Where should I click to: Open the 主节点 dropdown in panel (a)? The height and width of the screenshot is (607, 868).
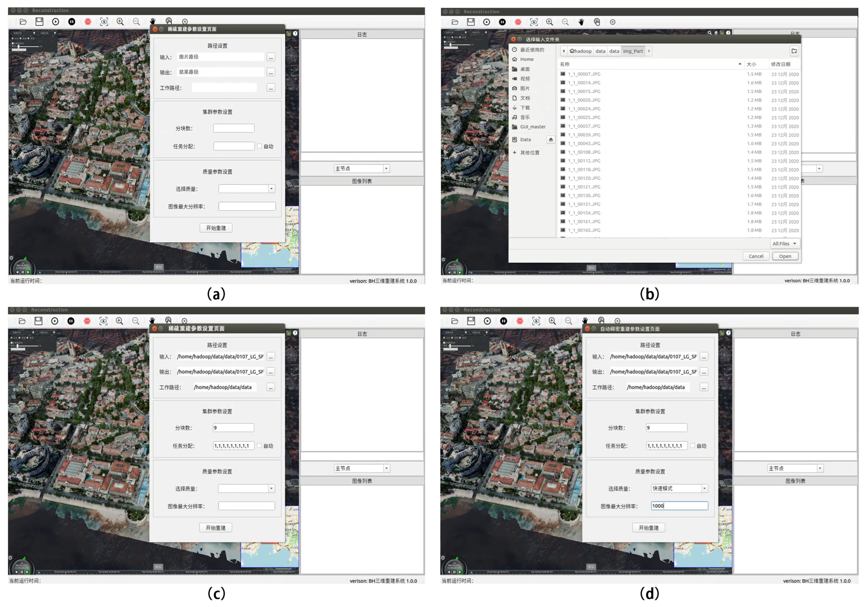(361, 169)
